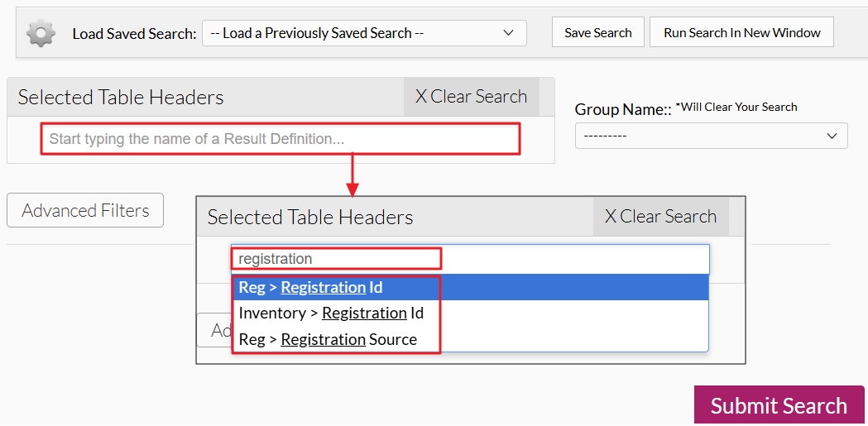Expand the Group Name dropdown

click(x=711, y=136)
